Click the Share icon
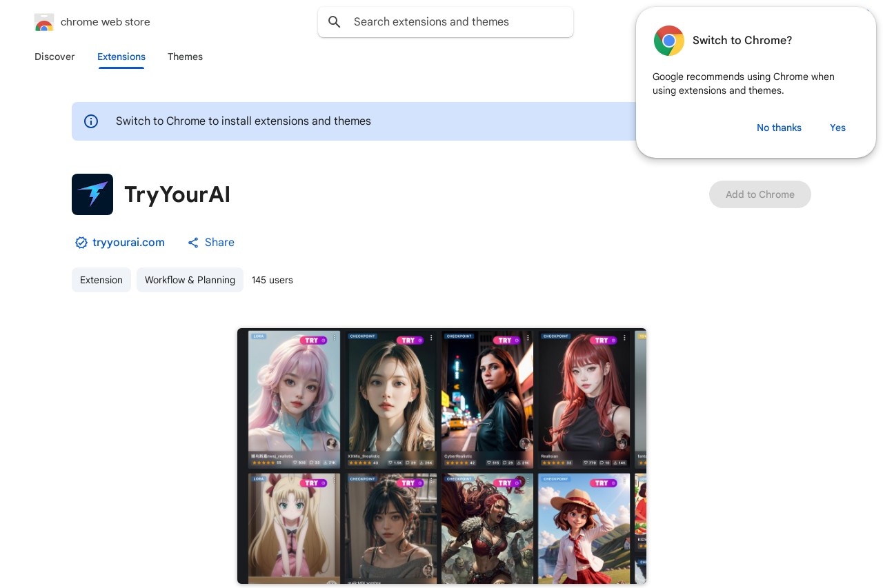The height and width of the screenshot is (588, 883). tap(193, 243)
